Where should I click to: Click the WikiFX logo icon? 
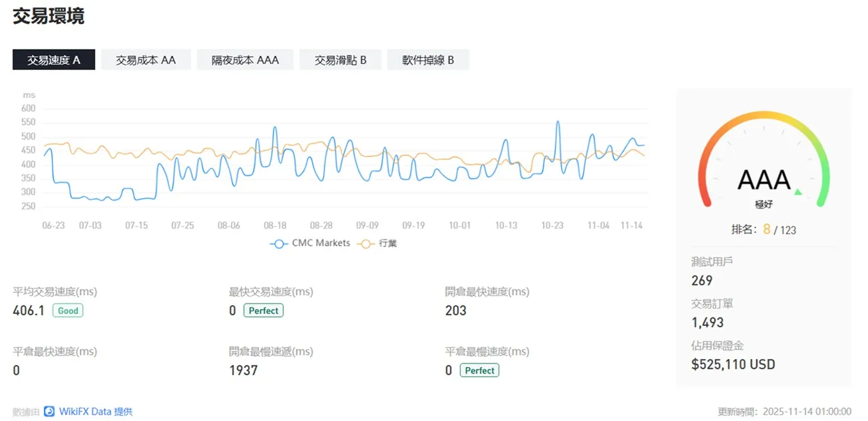click(x=49, y=412)
